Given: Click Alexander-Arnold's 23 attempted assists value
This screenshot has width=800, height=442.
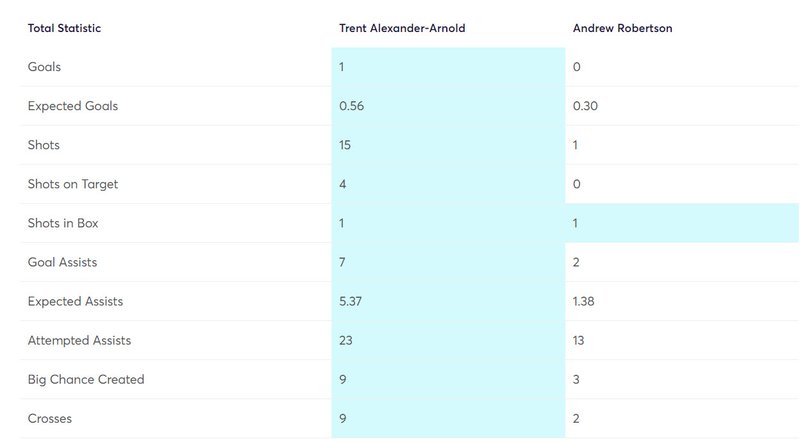Looking at the screenshot, I should pos(346,340).
